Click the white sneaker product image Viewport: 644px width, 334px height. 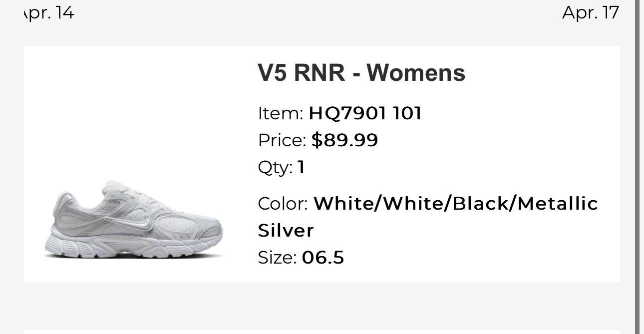point(134,220)
